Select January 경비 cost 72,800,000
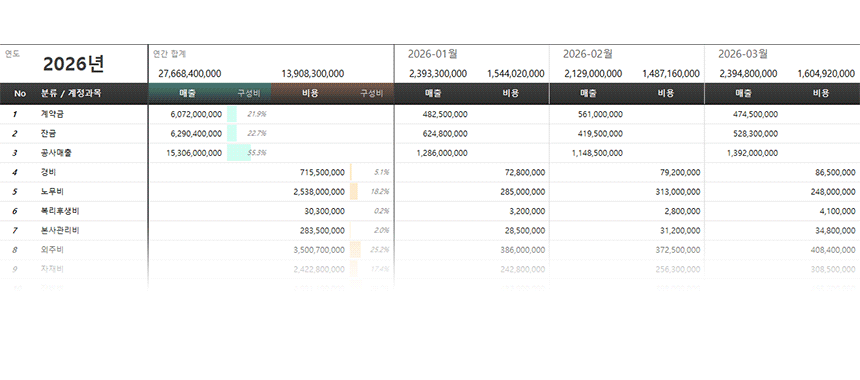The height and width of the screenshot is (380, 860). [x=525, y=172]
